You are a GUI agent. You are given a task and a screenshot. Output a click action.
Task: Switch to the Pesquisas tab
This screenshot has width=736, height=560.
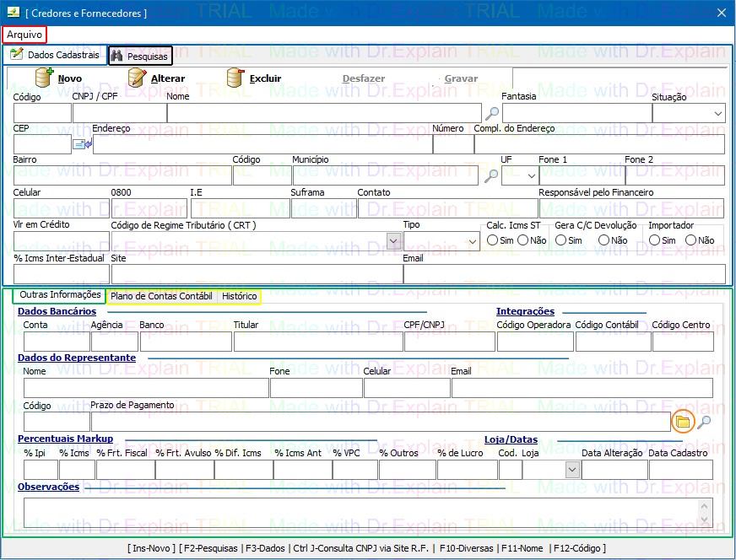pyautogui.click(x=140, y=57)
